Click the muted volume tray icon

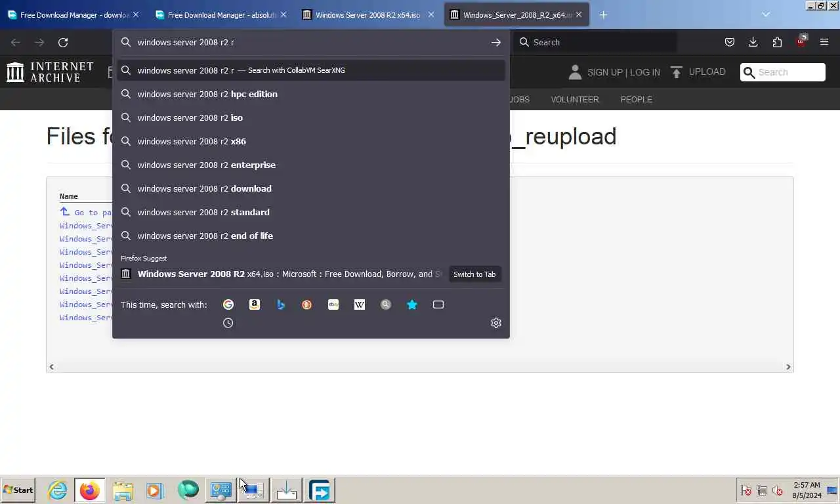[778, 490]
